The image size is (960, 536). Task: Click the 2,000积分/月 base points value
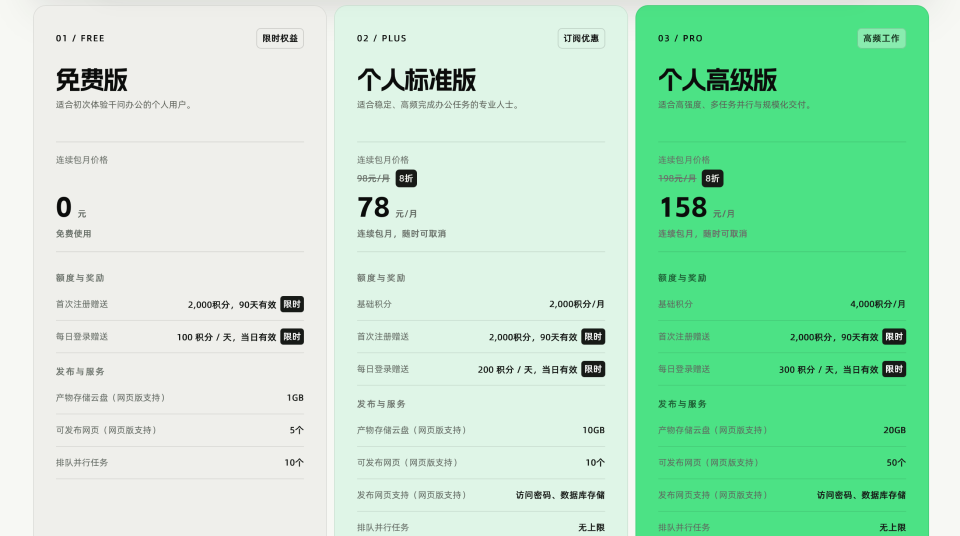pyautogui.click(x=577, y=304)
